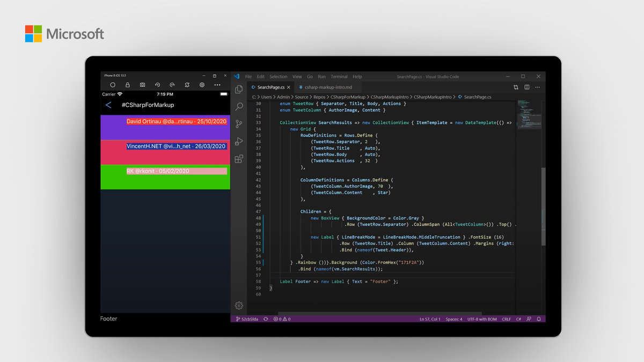The height and width of the screenshot is (362, 644).
Task: Change the line ending from CRLF
Action: tap(506, 319)
